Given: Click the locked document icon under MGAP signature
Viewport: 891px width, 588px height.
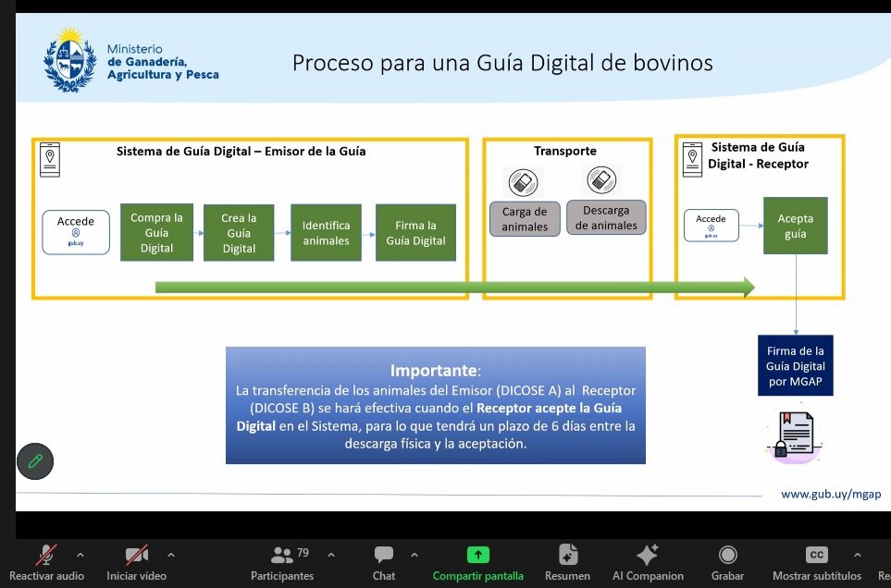Looking at the screenshot, I should click(796, 435).
